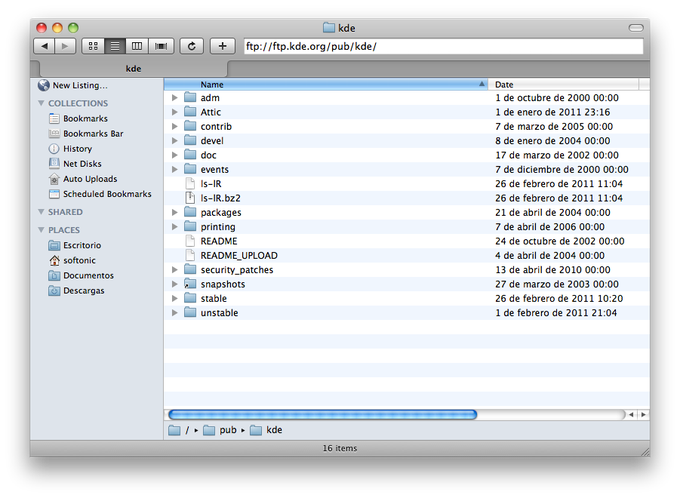This screenshot has height=498, width=680.
Task: Expand the Attic folder
Action: pos(174,112)
